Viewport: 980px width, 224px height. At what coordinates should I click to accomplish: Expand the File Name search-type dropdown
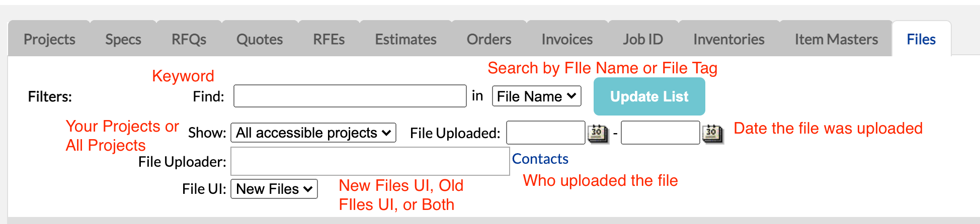pyautogui.click(x=537, y=96)
